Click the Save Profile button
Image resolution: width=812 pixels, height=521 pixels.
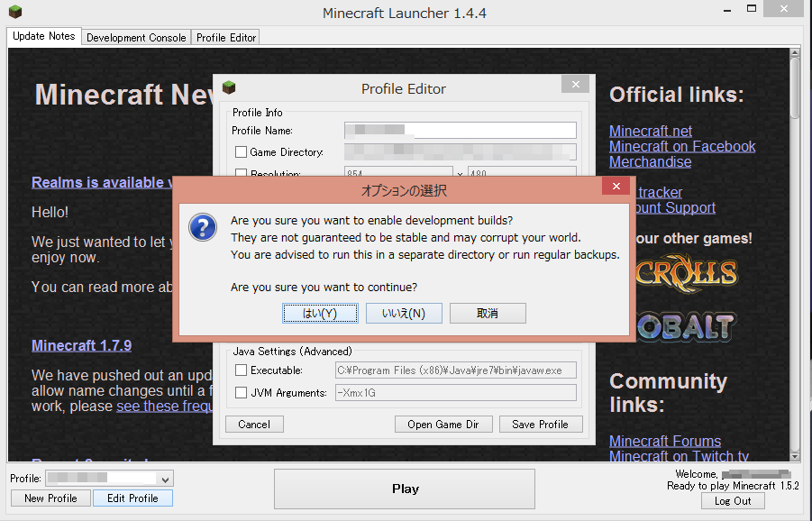click(x=541, y=425)
